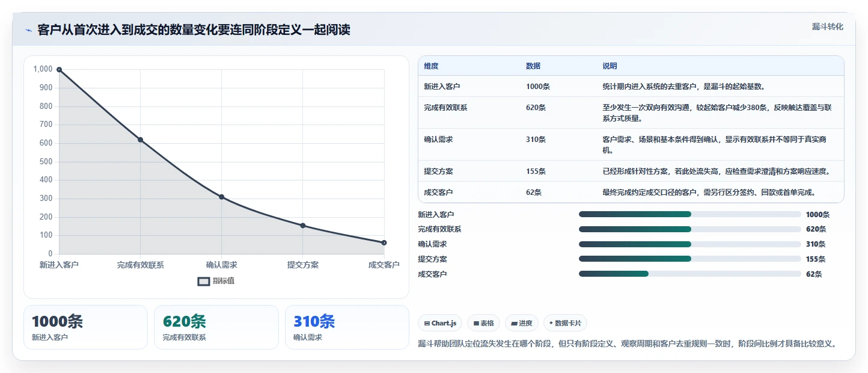
Task: Click the Chart.js chip
Action: (x=440, y=323)
